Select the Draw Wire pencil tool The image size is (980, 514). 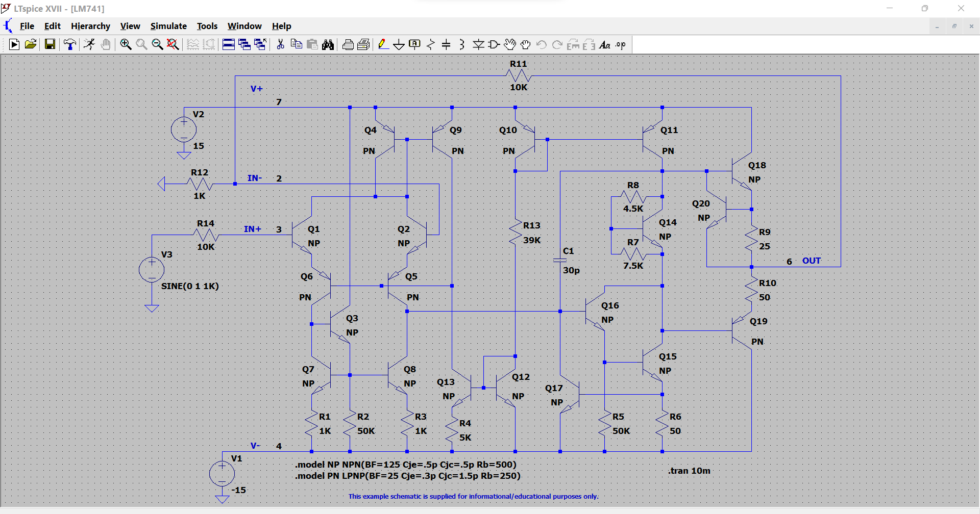point(383,45)
